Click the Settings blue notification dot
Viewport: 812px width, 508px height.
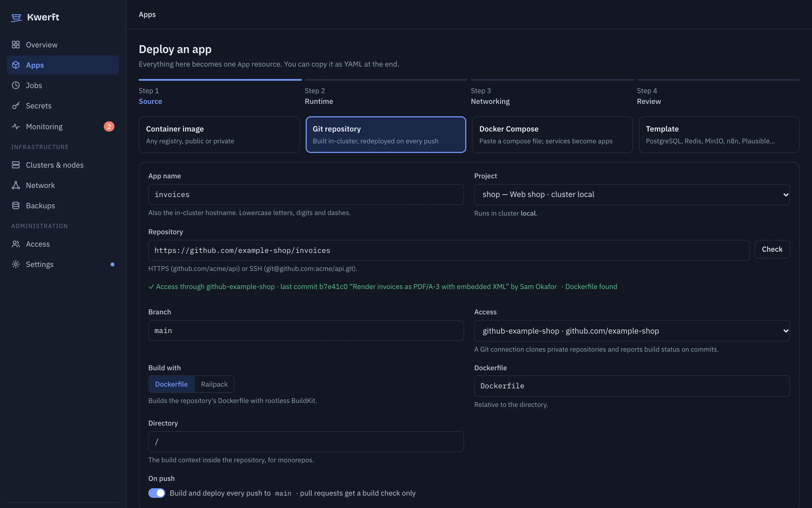(x=112, y=264)
